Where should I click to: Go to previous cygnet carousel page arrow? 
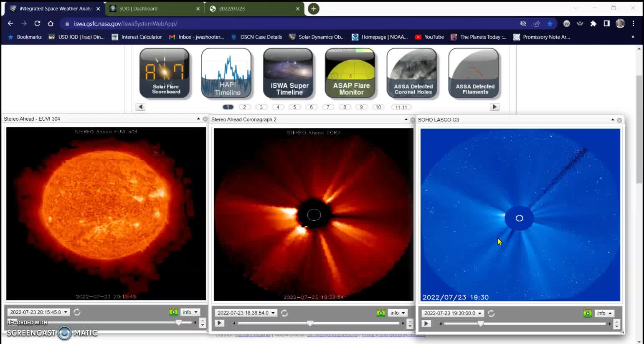pyautogui.click(x=140, y=107)
